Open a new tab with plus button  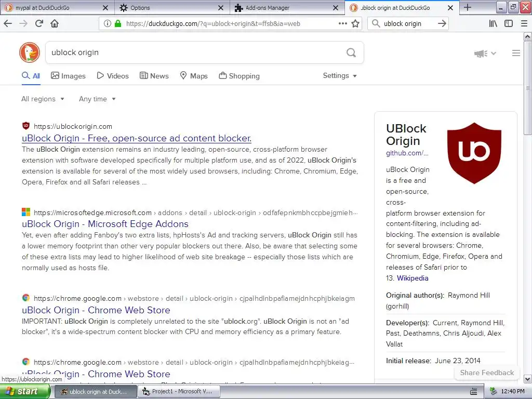(467, 7)
